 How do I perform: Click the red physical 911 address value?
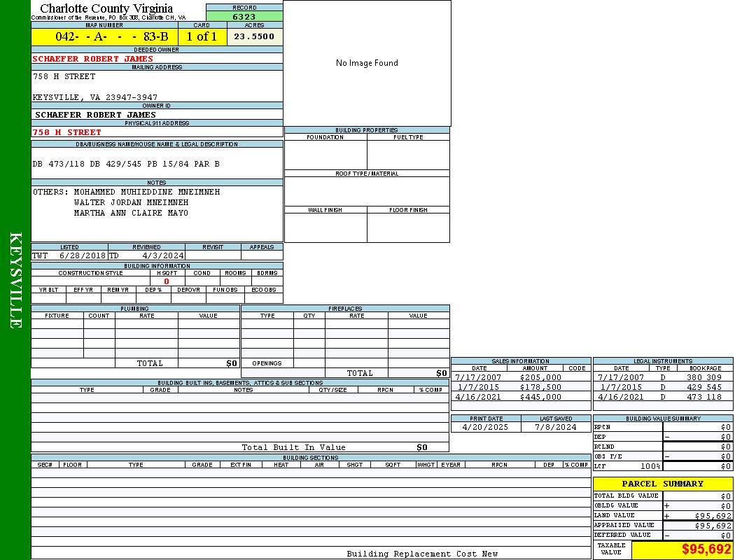pyautogui.click(x=67, y=132)
